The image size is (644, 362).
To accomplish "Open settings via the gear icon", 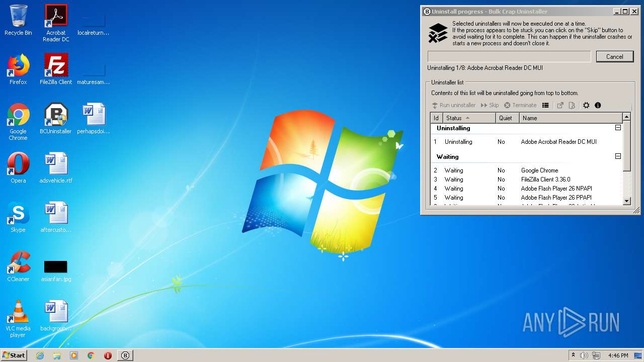I will tap(586, 105).
